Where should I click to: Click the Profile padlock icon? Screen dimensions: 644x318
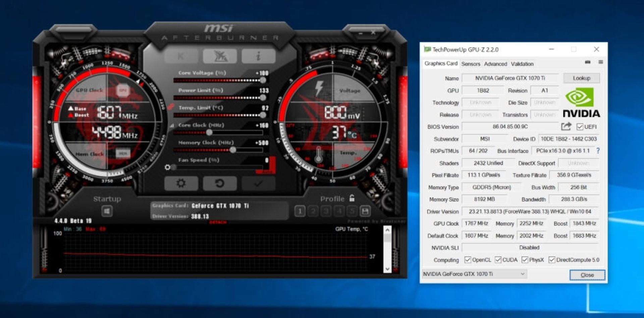click(352, 198)
